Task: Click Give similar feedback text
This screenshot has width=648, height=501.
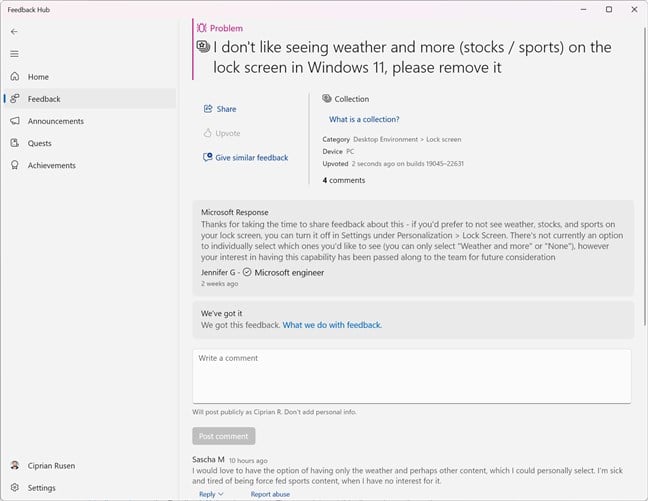Action: [x=252, y=157]
